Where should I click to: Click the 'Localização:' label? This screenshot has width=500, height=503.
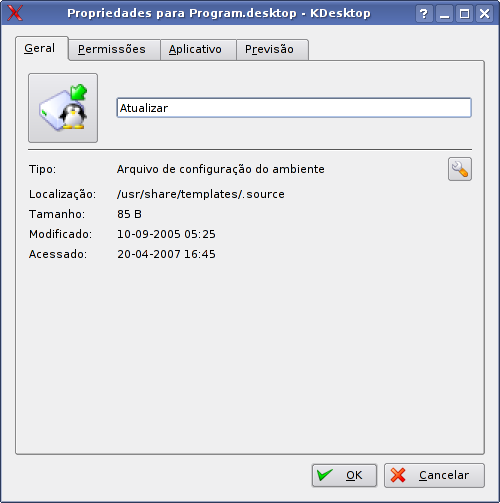click(x=62, y=194)
